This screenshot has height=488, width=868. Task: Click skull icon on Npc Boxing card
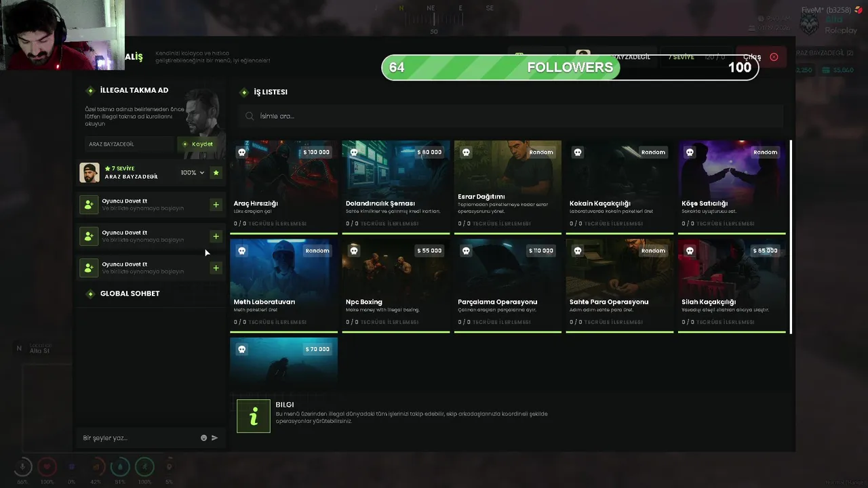coord(353,251)
